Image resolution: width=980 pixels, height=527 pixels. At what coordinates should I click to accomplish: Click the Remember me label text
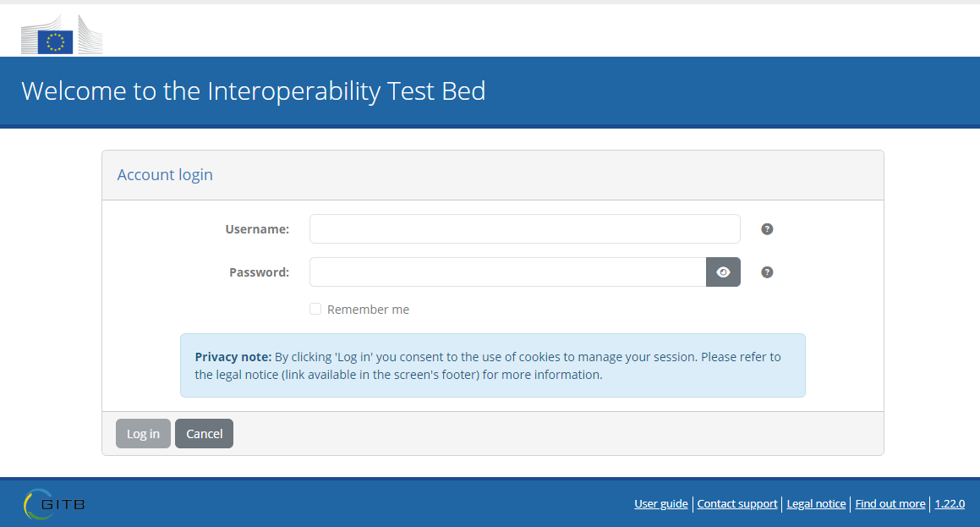point(368,310)
